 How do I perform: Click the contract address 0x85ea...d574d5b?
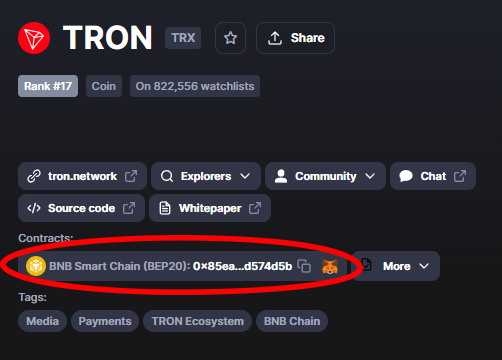click(242, 266)
